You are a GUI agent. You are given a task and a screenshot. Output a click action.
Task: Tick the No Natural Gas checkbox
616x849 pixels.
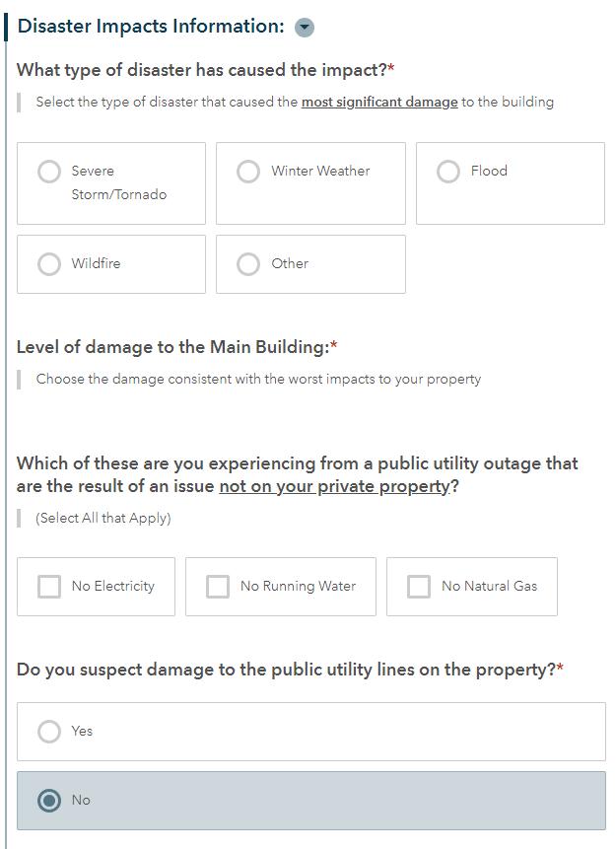419,587
